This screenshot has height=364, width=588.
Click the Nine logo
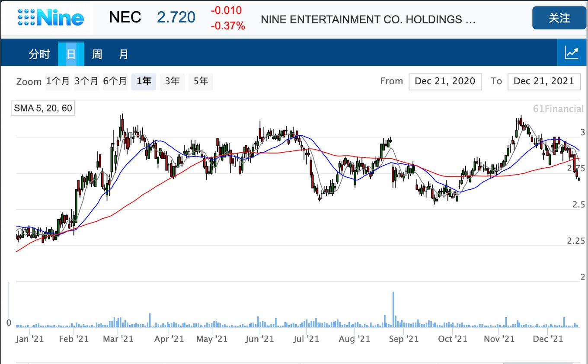point(51,18)
